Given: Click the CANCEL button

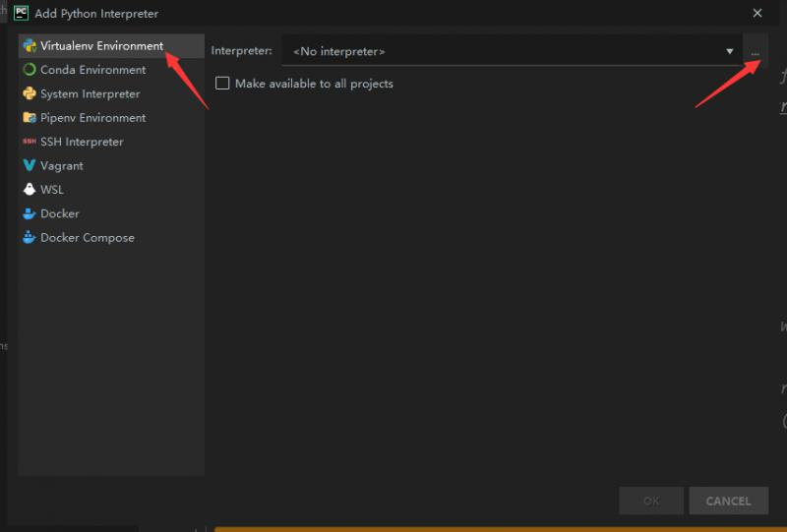Looking at the screenshot, I should coord(728,501).
